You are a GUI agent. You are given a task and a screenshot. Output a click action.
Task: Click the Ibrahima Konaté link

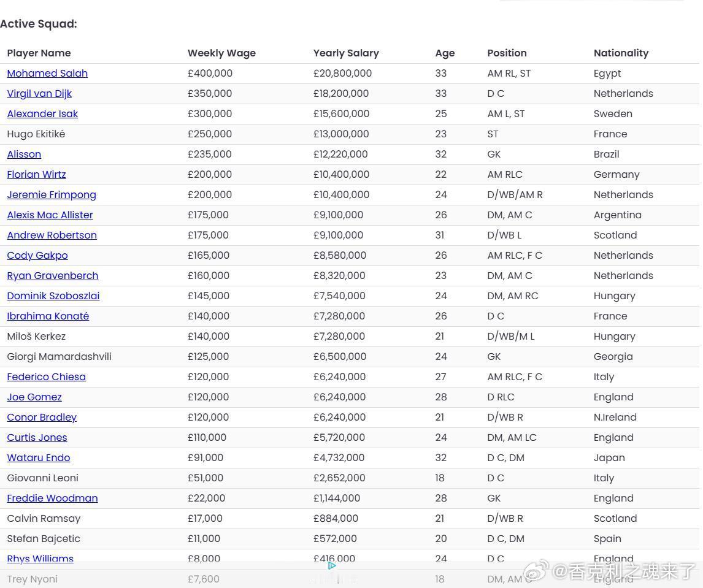pyautogui.click(x=48, y=316)
